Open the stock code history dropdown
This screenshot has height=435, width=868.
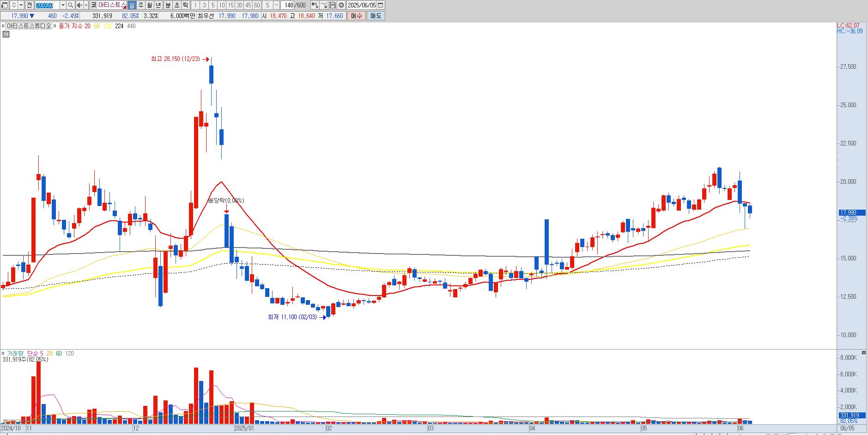(63, 5)
